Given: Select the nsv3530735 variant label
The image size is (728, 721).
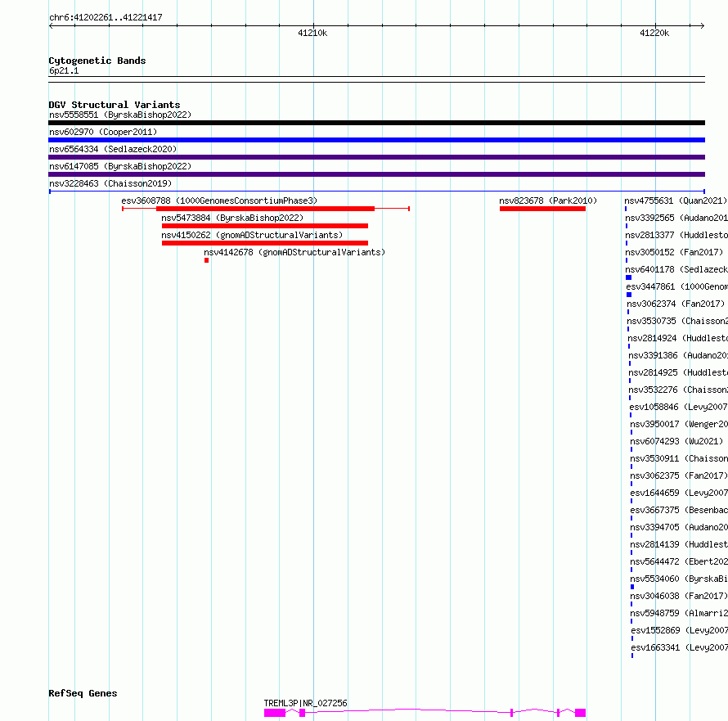Looking at the screenshot, I should click(x=677, y=321).
